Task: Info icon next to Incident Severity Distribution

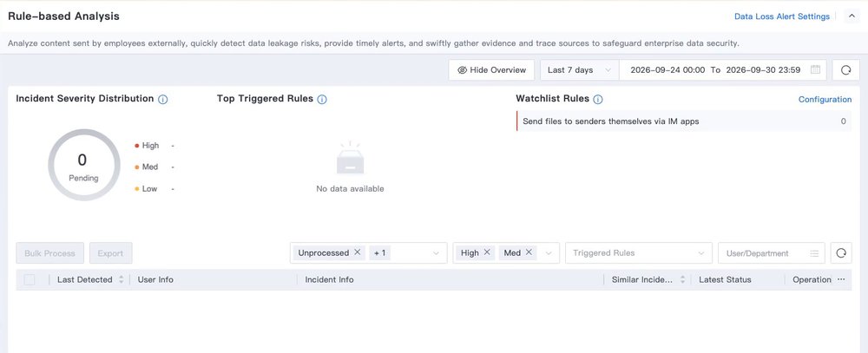Action: pyautogui.click(x=163, y=100)
